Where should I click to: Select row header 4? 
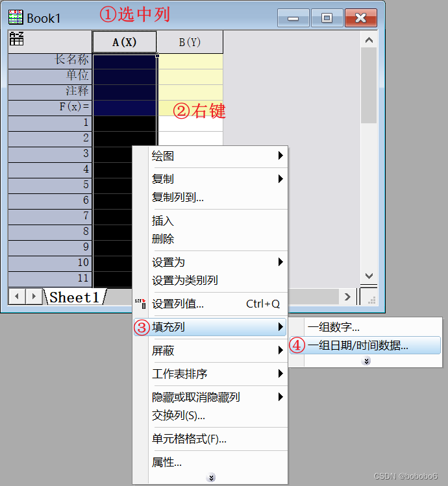49,170
